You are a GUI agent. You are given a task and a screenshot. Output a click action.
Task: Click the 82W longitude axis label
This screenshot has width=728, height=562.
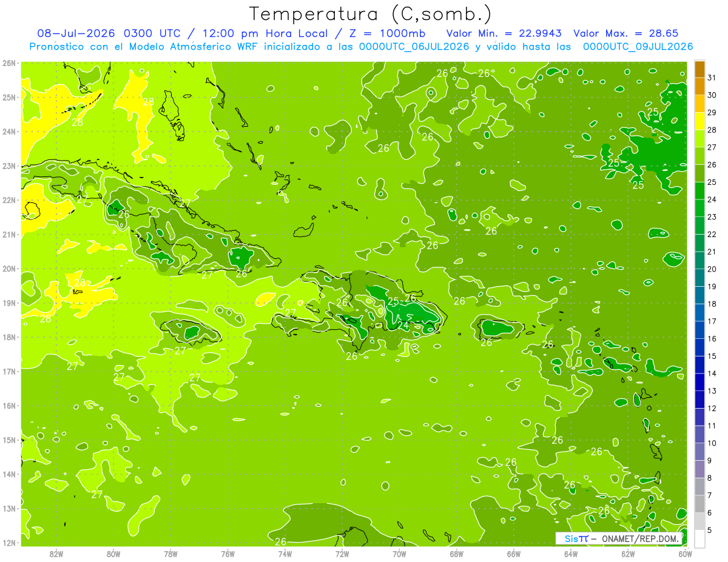[56, 554]
